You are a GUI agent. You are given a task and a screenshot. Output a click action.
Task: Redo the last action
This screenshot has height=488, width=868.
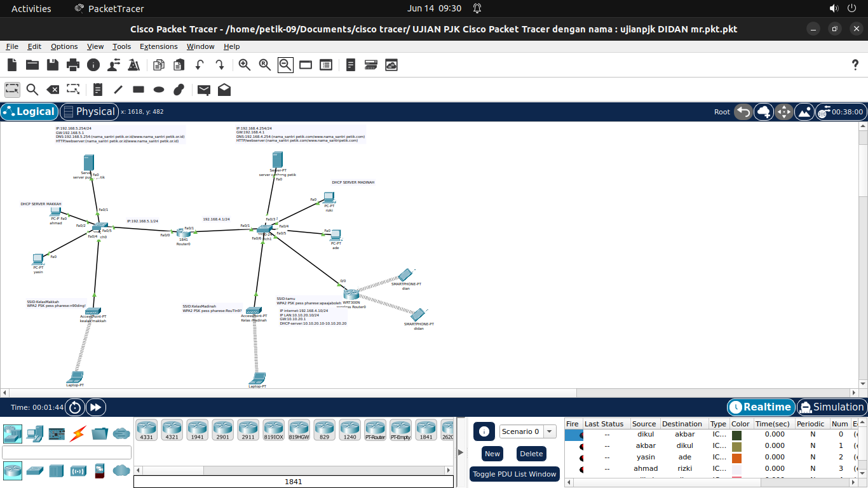click(220, 65)
